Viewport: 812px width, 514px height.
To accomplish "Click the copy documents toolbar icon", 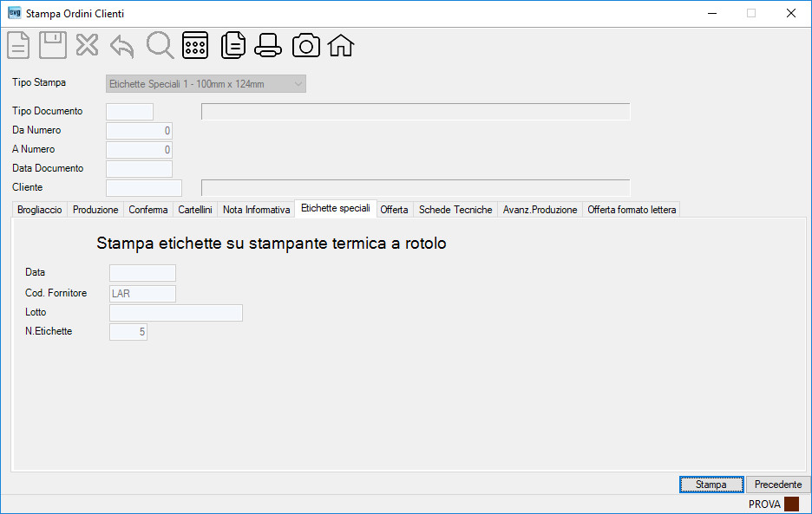I will click(x=233, y=45).
